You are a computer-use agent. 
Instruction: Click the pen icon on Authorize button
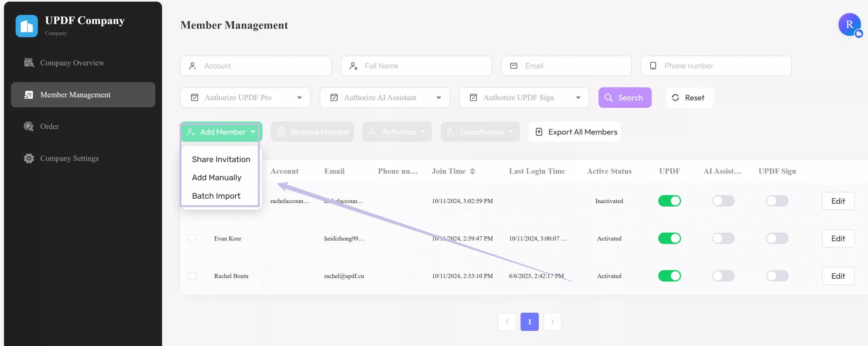372,132
